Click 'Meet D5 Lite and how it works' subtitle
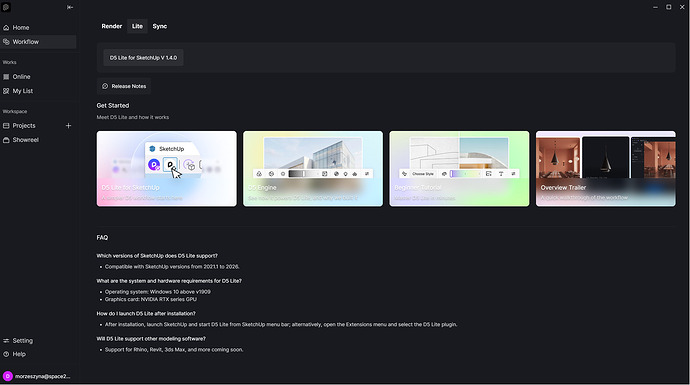The image size is (690, 385). tap(132, 117)
